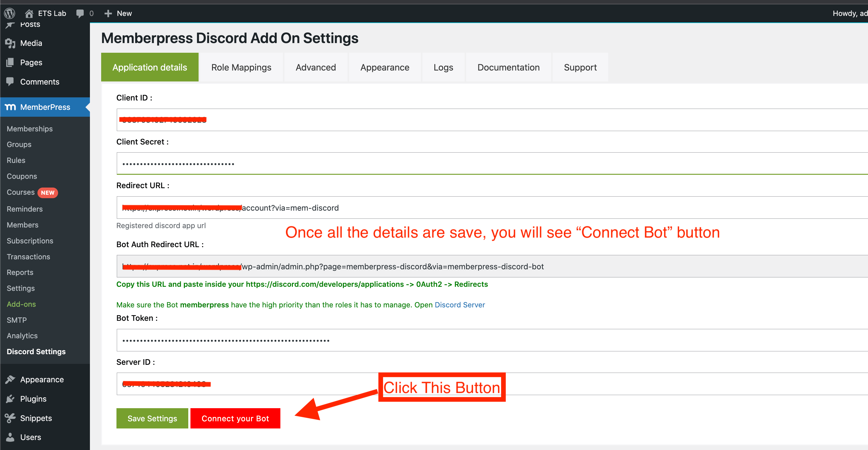Click the Users person icon
Image resolution: width=868 pixels, height=450 pixels.
pyautogui.click(x=10, y=437)
